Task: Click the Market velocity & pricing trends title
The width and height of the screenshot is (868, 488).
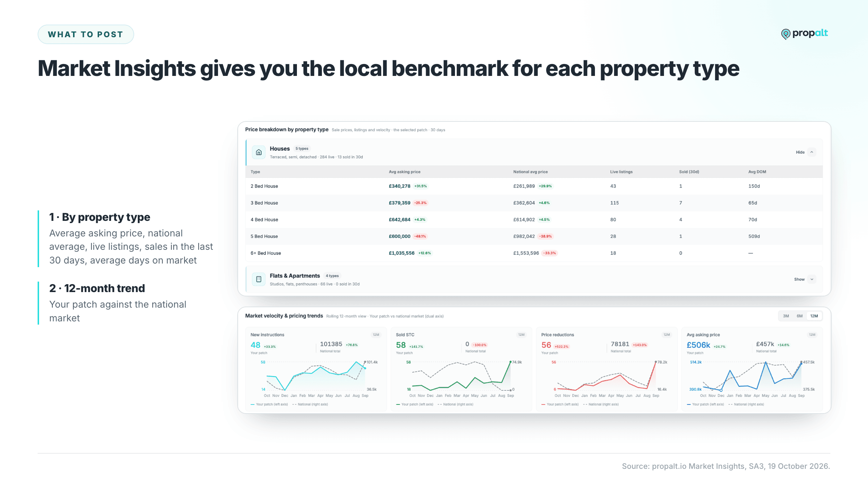Action: pos(284,316)
